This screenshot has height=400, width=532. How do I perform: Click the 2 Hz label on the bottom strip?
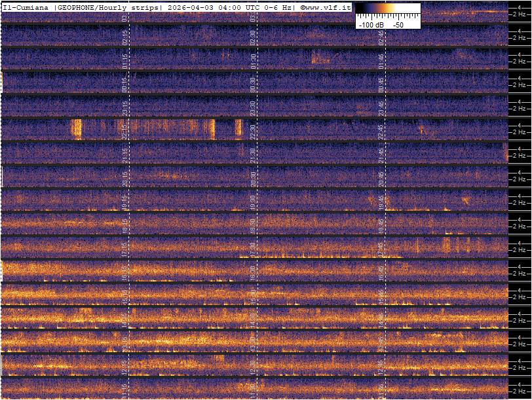pos(519,391)
